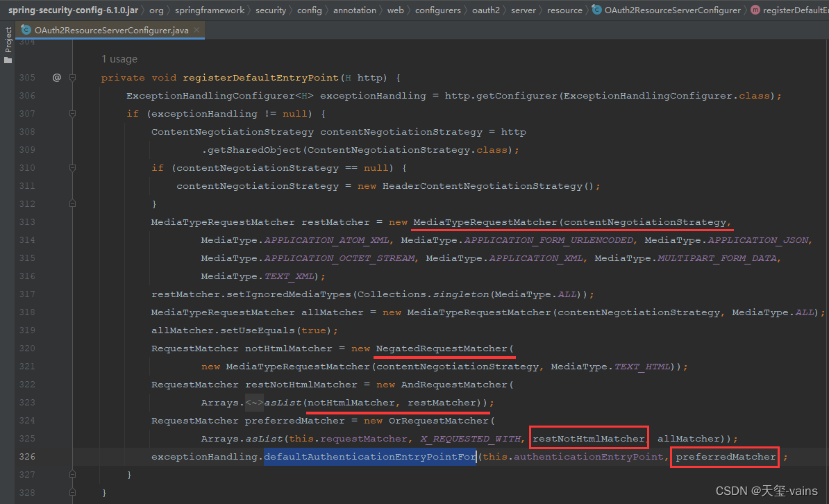Open spring-security-config-6.1.0.jar breadcrumb
Viewport: 829px width, 504px height.
tap(73, 10)
